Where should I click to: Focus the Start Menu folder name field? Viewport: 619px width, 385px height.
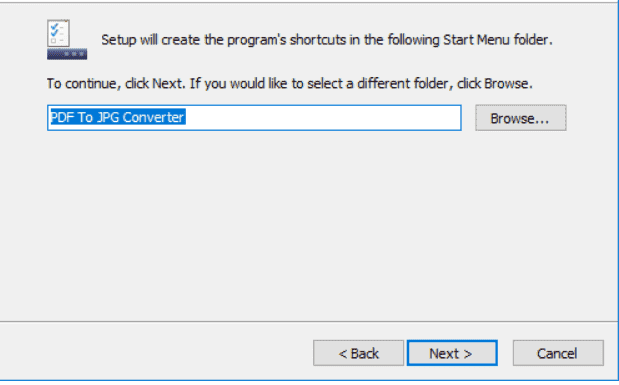point(254,118)
